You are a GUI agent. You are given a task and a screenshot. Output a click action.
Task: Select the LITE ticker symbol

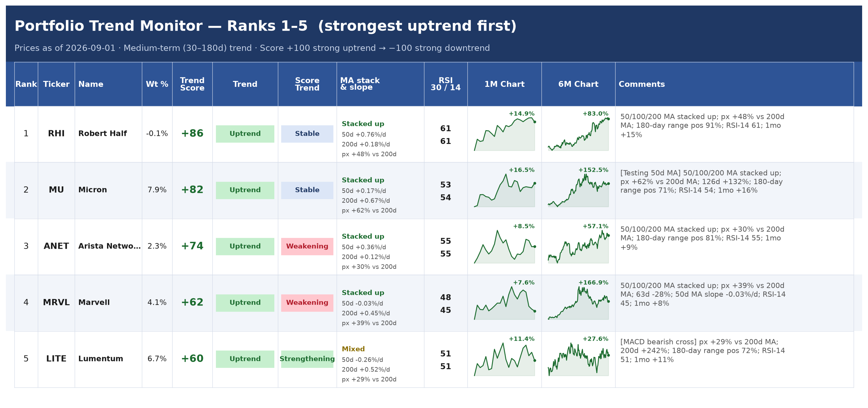tap(56, 359)
